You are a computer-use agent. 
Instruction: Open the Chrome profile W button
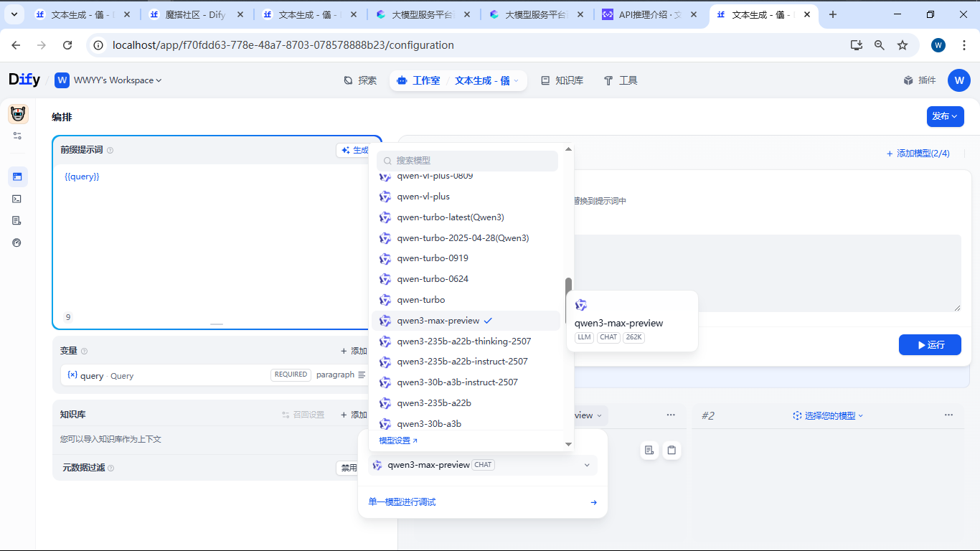click(938, 45)
